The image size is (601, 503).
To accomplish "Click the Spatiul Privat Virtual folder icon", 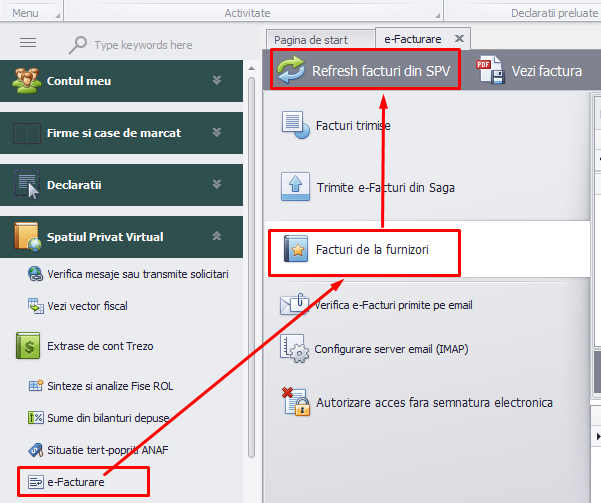I will pos(28,237).
